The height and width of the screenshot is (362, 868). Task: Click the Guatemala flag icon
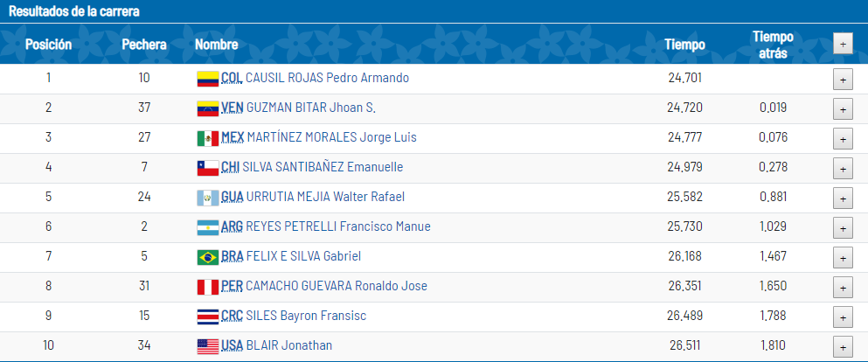click(207, 198)
